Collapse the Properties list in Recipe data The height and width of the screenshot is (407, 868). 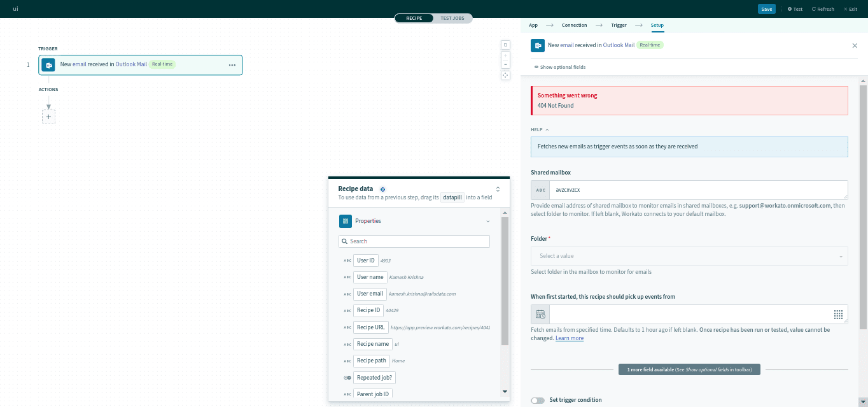[487, 220]
